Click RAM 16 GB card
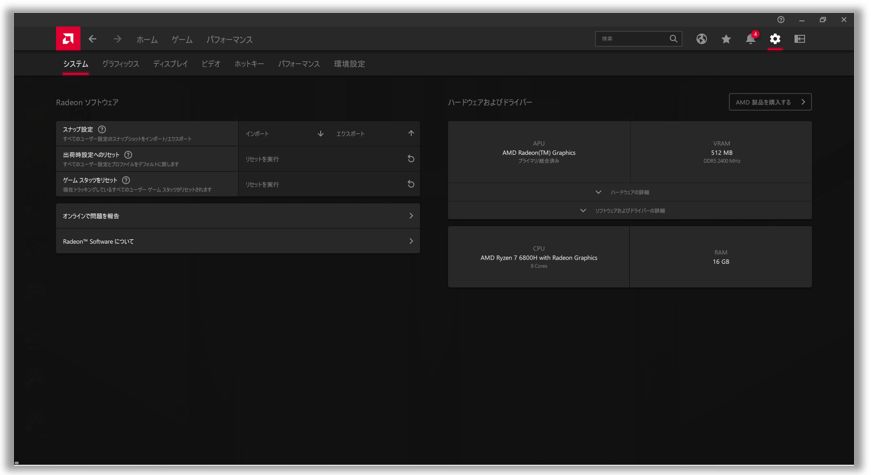Viewport: 871px width, 475px height. tap(721, 257)
